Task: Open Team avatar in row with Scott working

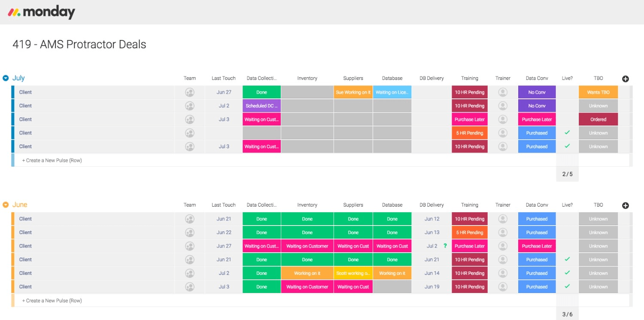Action: (190, 273)
